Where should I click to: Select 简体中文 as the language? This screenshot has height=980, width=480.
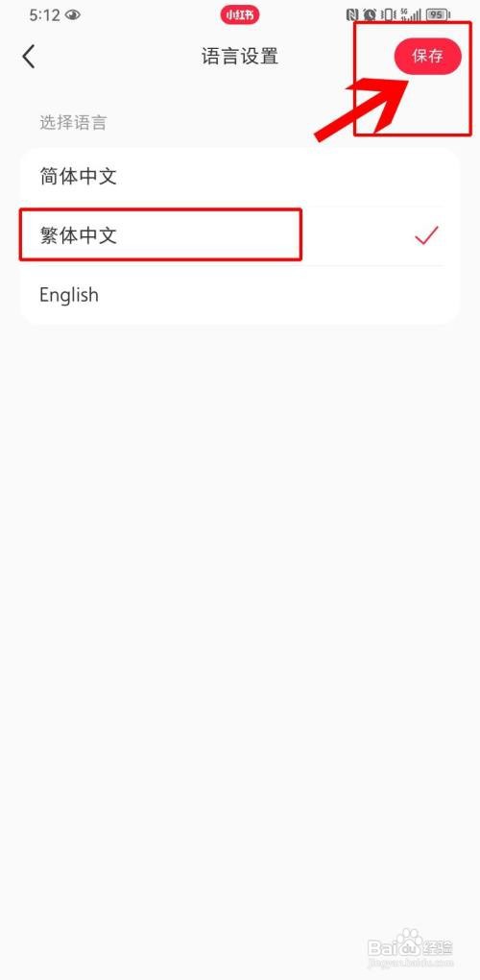(x=240, y=177)
